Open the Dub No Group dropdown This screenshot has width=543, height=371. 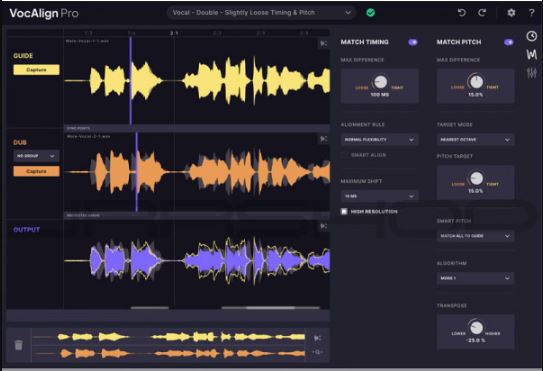(x=36, y=156)
